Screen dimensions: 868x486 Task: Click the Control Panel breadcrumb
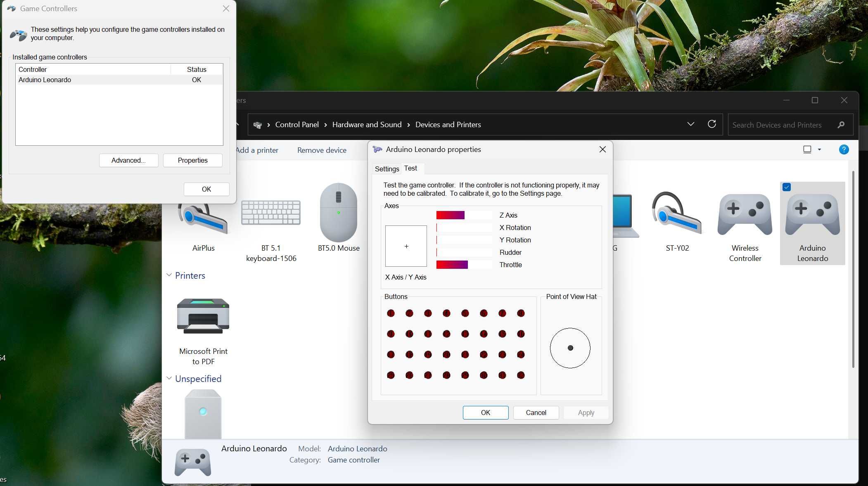[x=297, y=125]
